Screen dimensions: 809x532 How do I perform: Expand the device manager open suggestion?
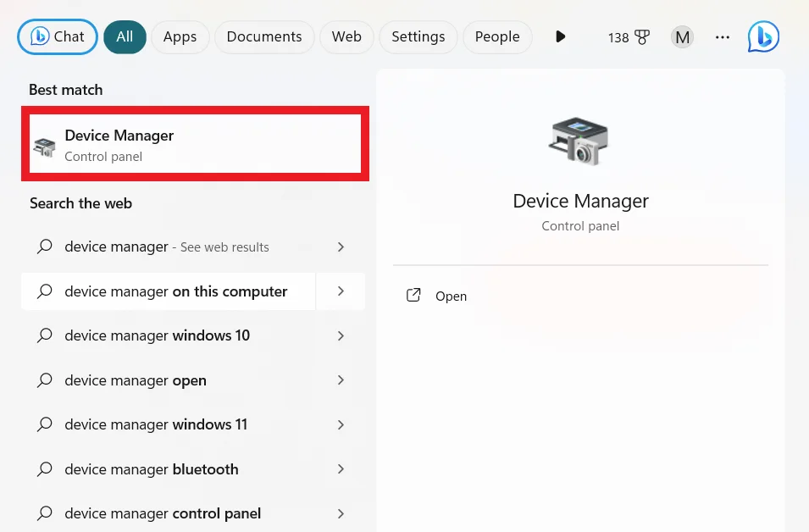(x=341, y=380)
